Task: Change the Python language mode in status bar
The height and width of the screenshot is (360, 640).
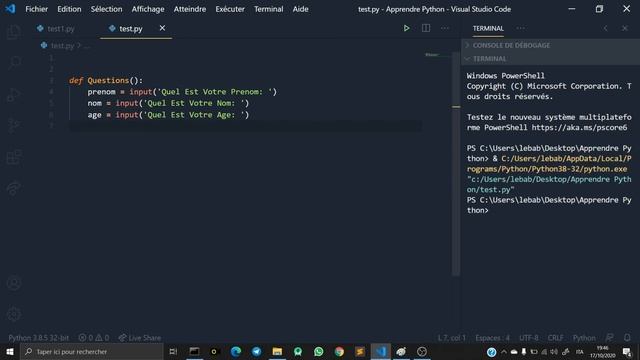Action: click(584, 338)
